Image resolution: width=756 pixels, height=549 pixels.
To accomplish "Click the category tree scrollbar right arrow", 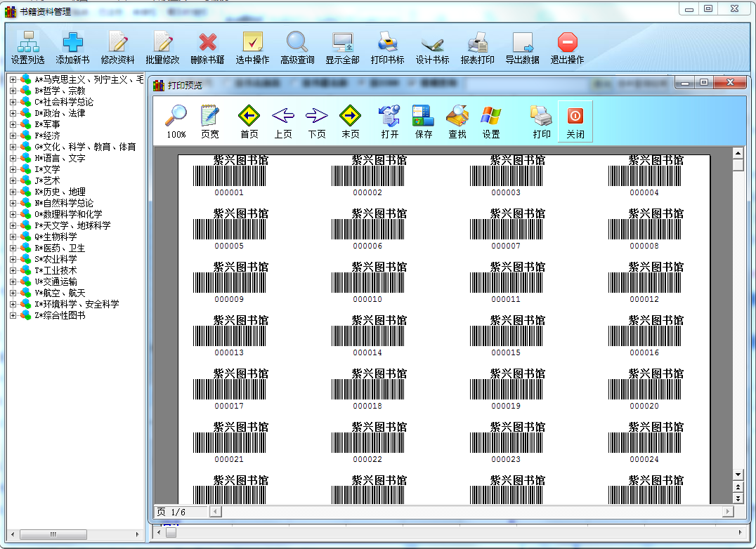I will [x=138, y=534].
